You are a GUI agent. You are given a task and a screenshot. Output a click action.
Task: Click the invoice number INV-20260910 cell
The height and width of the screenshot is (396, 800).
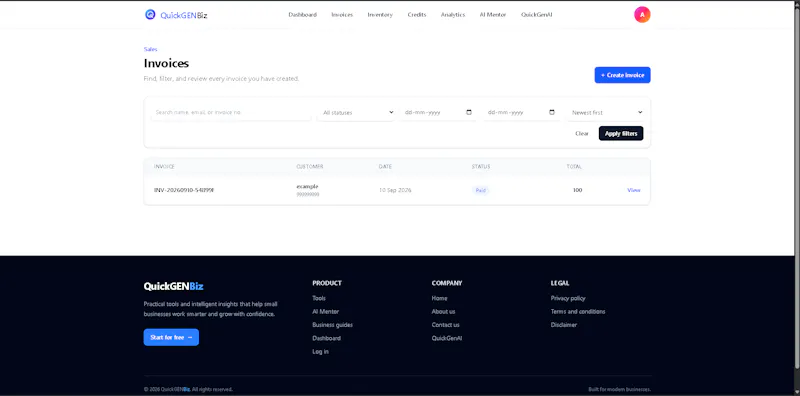[184, 190]
